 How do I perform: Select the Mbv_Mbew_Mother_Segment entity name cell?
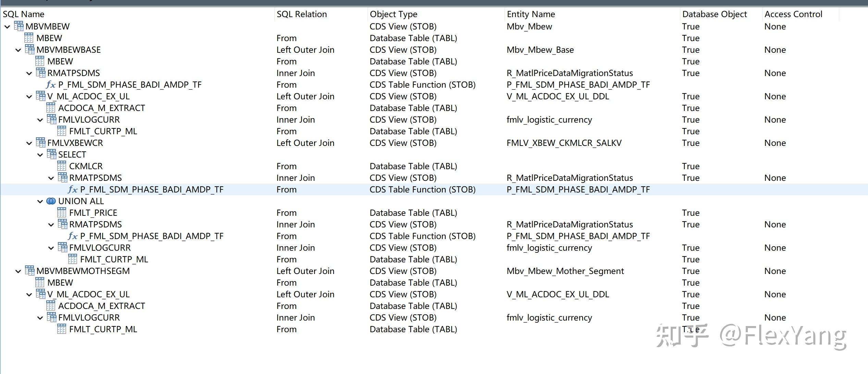[x=565, y=271]
